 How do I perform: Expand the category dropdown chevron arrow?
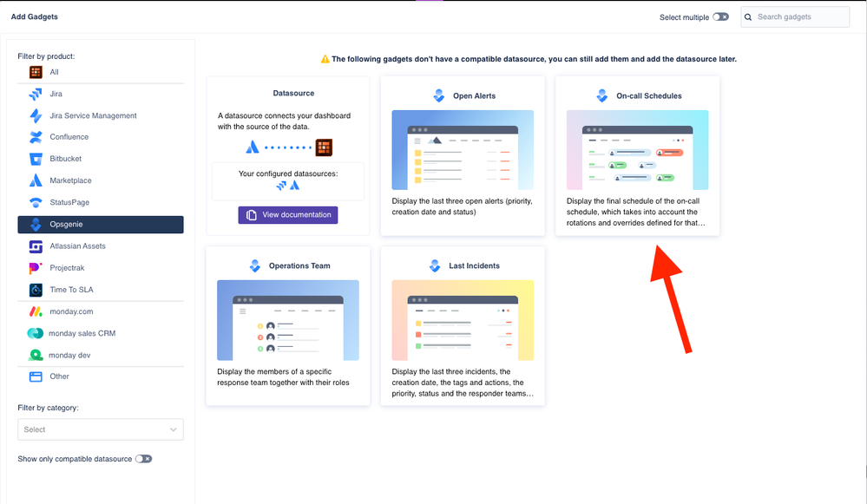[x=173, y=430]
